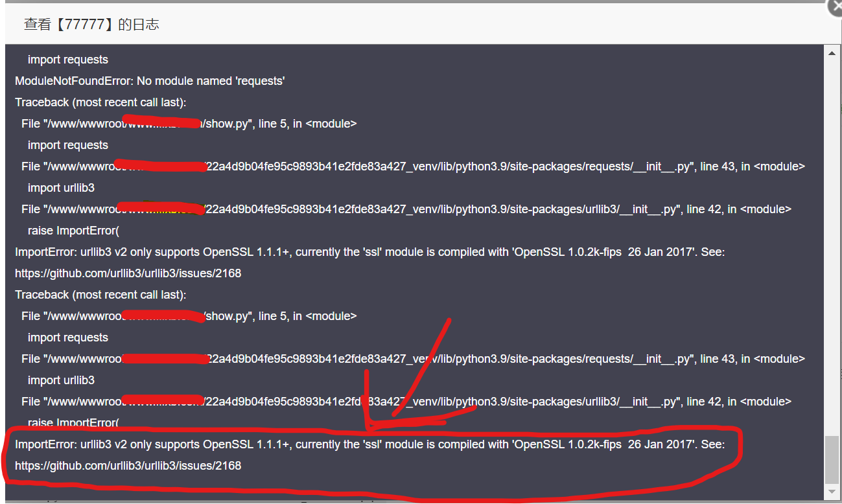Click the dialog title 查看【77777】的日志
The image size is (842, 504).
click(91, 25)
